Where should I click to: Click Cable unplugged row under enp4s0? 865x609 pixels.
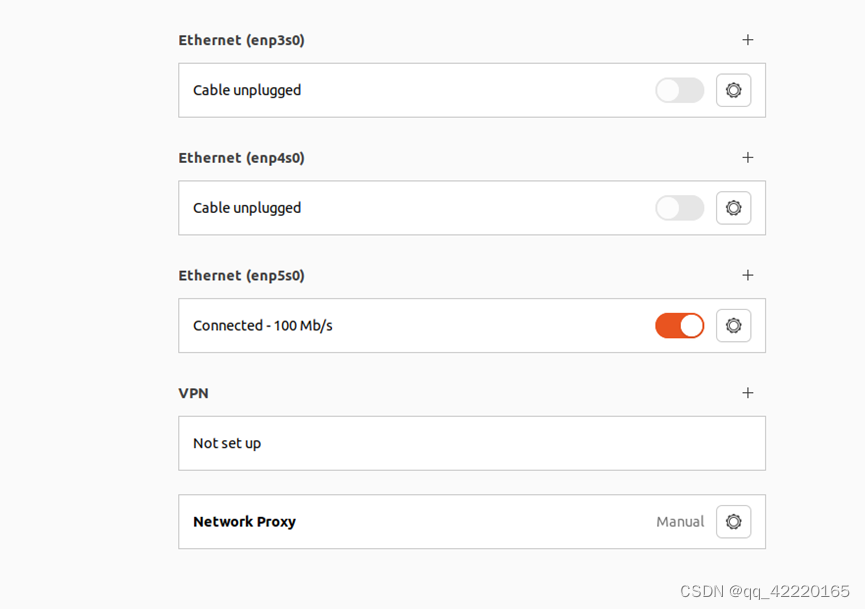point(472,208)
